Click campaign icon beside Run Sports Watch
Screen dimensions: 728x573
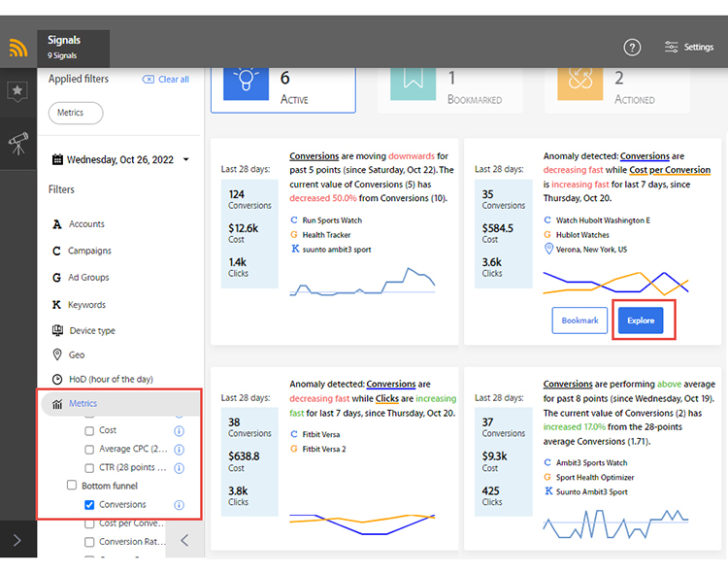(x=294, y=220)
